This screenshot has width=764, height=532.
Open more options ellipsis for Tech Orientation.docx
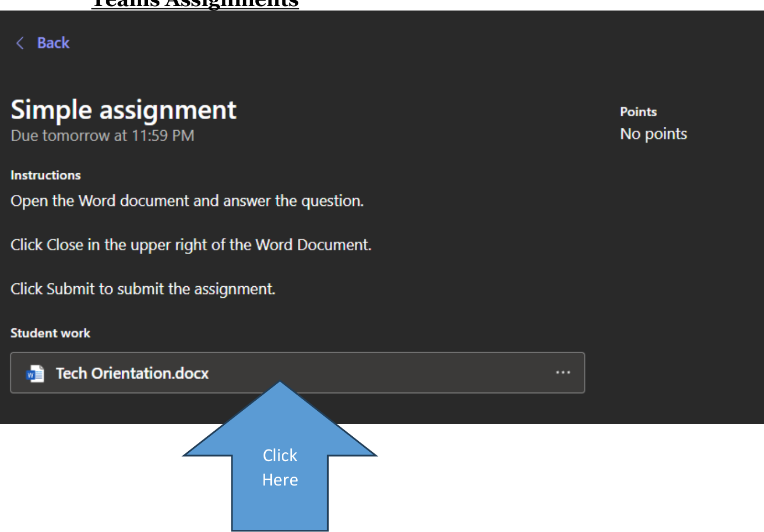pos(563,373)
